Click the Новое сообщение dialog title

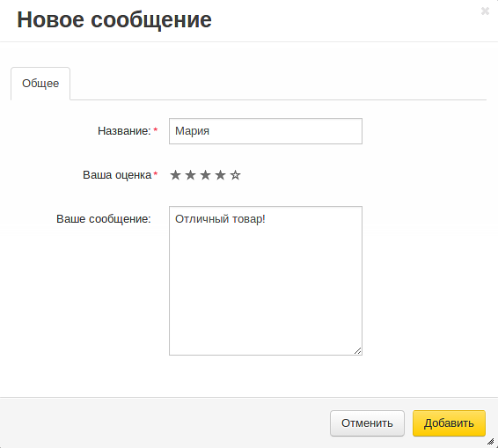coord(114,19)
